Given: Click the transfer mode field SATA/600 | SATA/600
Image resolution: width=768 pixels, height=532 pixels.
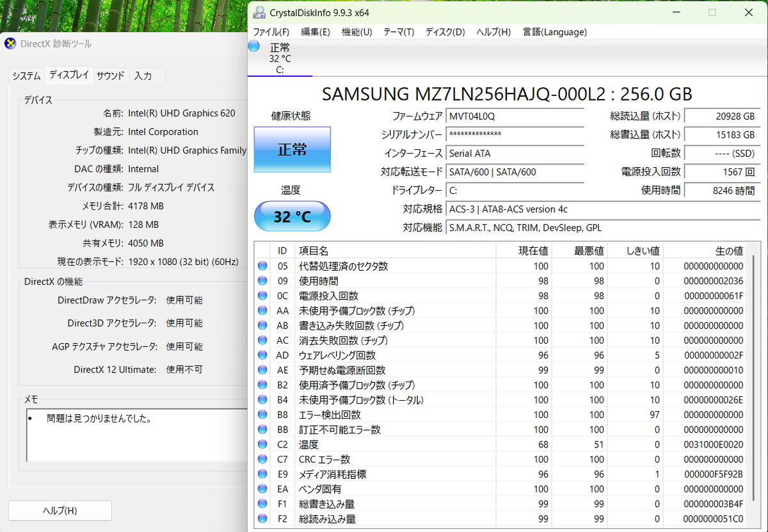Looking at the screenshot, I should (x=515, y=172).
